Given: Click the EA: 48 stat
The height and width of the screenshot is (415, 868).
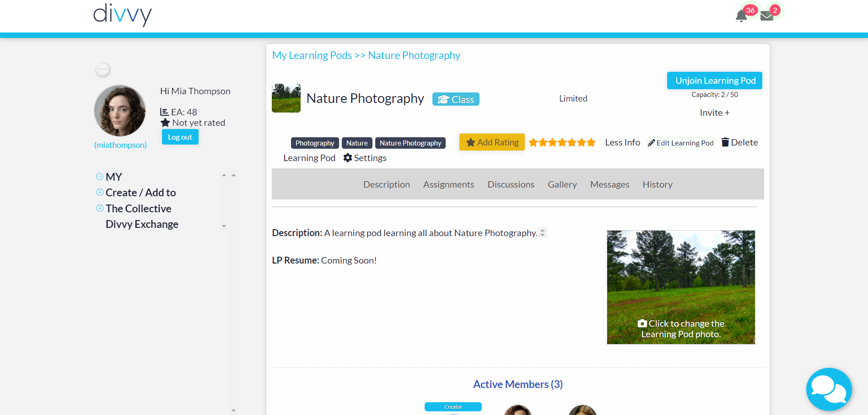Looking at the screenshot, I should (179, 112).
